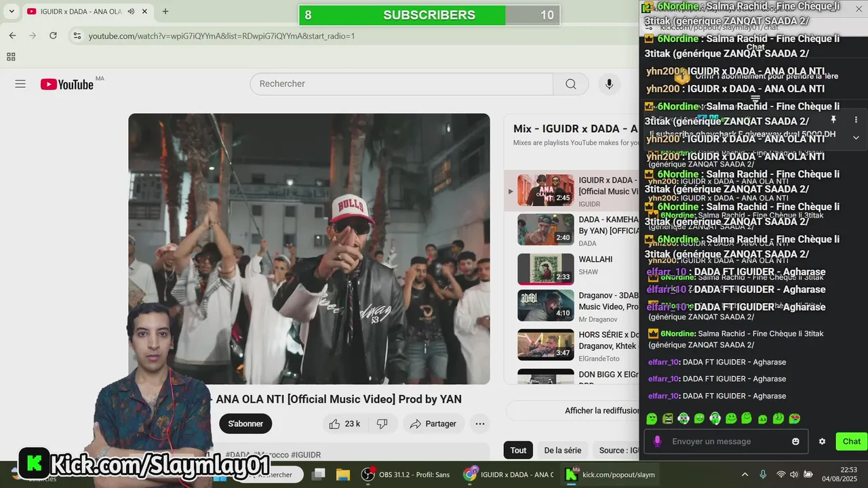This screenshot has width=868, height=488.
Task: Focus the Envoyer un message field
Action: pos(726,441)
